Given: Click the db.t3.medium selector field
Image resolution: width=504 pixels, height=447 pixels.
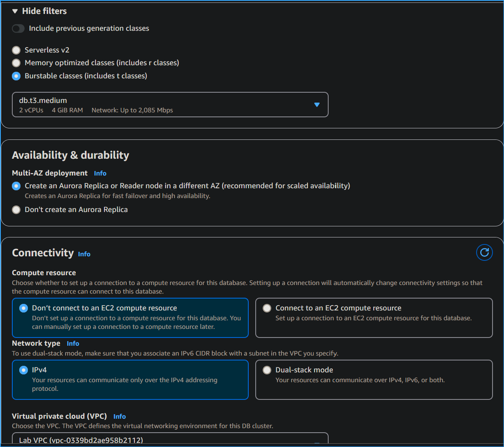Looking at the screenshot, I should coord(164,105).
